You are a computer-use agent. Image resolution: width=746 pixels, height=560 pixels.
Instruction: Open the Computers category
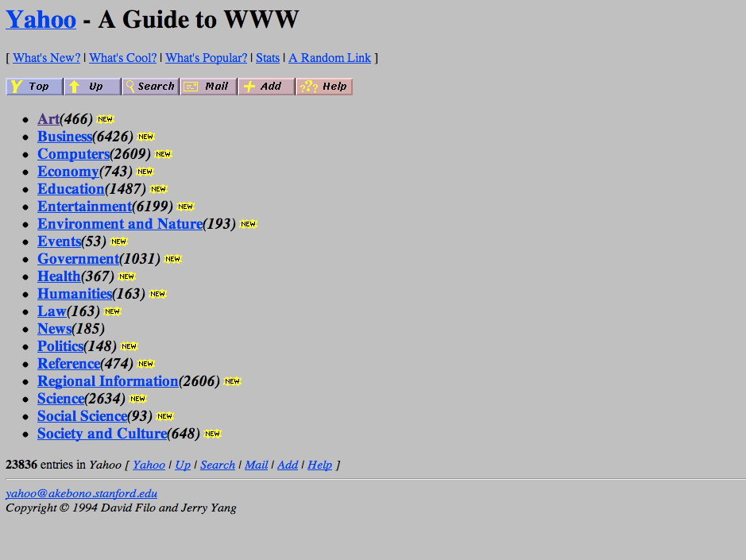74,154
